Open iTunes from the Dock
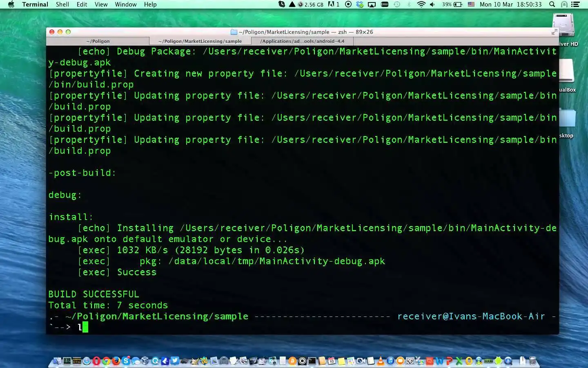 (x=390, y=361)
